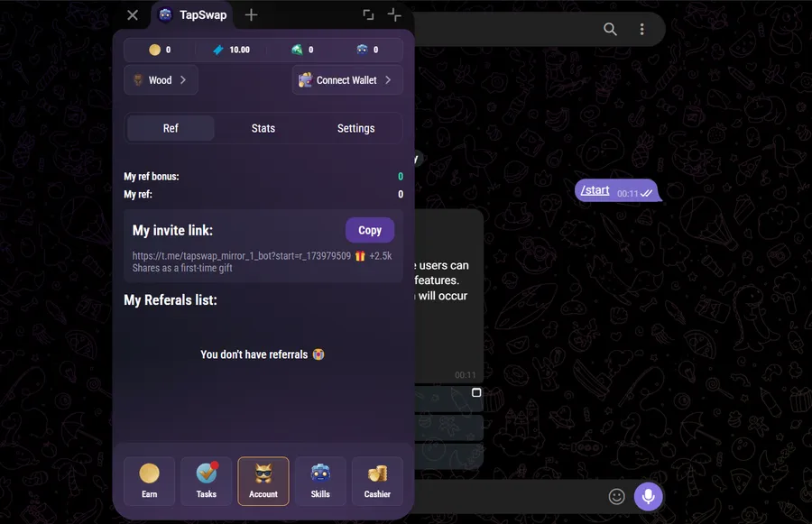Click 'You don't have referrals' text

click(x=254, y=354)
